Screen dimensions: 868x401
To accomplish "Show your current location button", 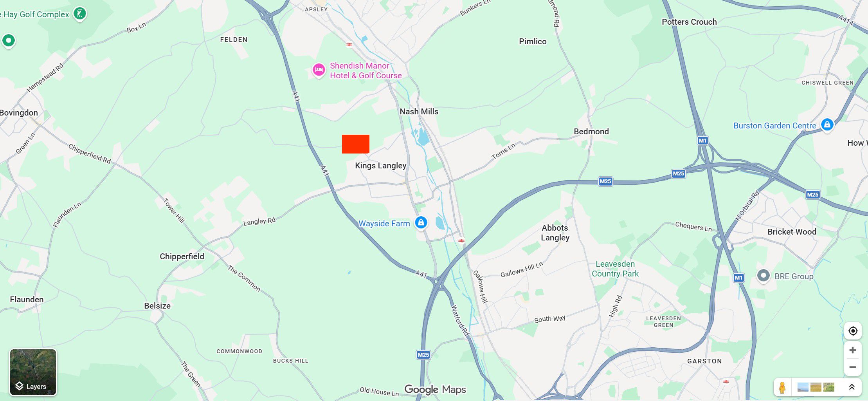I will tap(853, 331).
